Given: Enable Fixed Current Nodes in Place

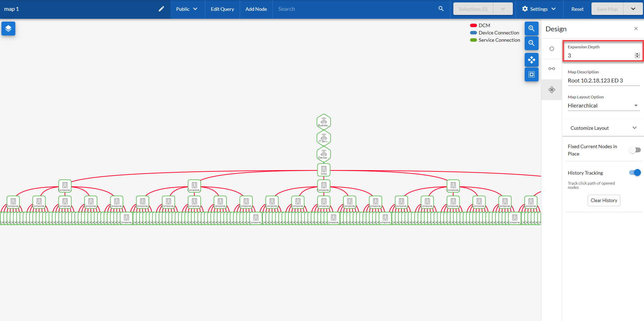Looking at the screenshot, I should click(635, 150).
